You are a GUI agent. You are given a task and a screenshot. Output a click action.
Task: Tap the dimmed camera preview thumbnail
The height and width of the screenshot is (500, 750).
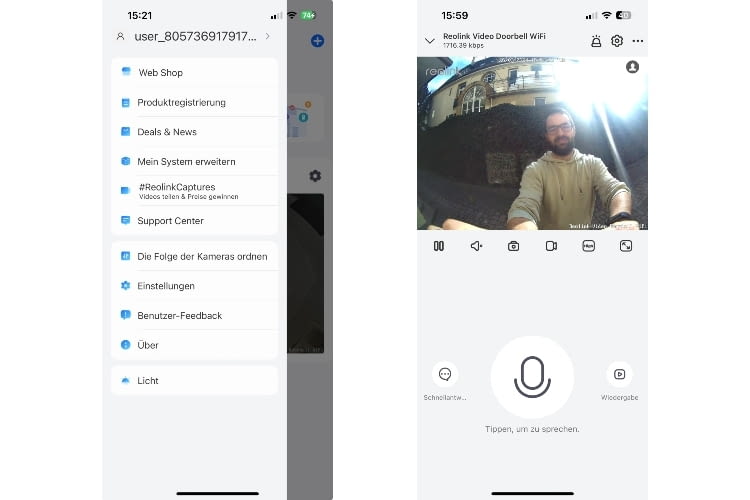point(306,273)
